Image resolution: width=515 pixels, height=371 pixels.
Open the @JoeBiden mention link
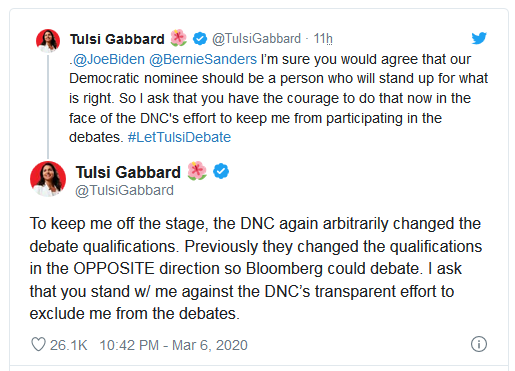109,59
